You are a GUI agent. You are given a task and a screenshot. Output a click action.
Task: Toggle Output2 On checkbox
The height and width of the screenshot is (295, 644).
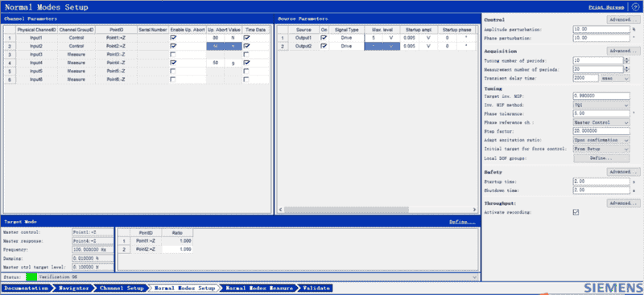pyautogui.click(x=324, y=47)
